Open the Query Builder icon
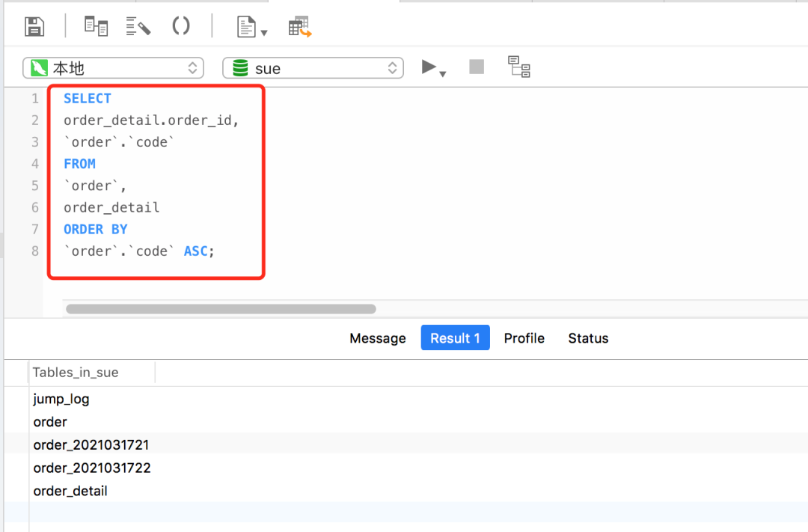This screenshot has height=532, width=808. tap(96, 25)
